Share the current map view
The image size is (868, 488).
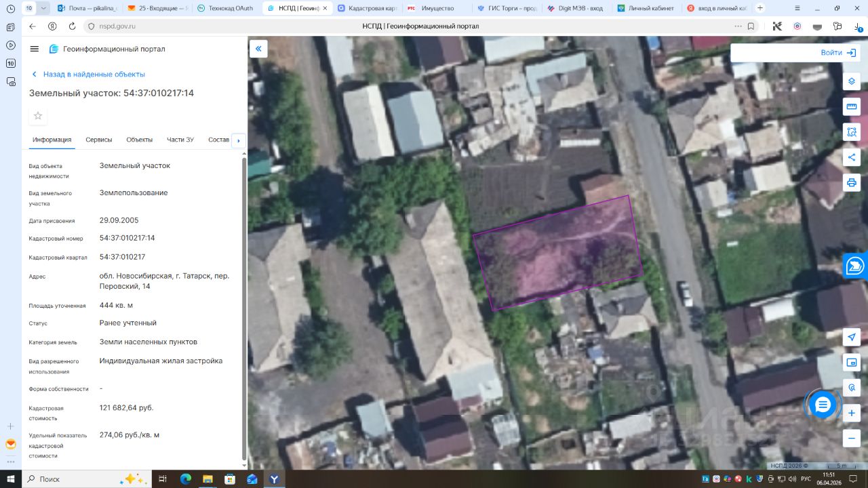(852, 157)
